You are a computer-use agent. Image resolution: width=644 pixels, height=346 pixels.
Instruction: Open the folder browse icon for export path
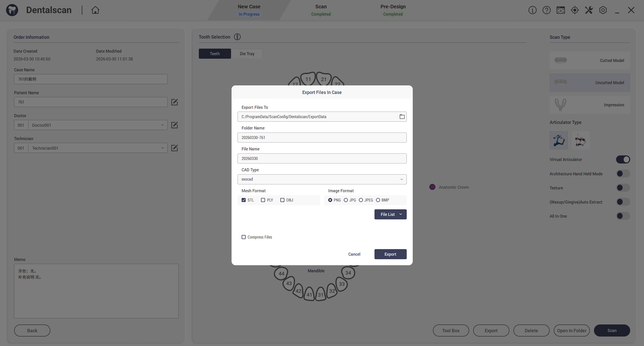(x=402, y=117)
